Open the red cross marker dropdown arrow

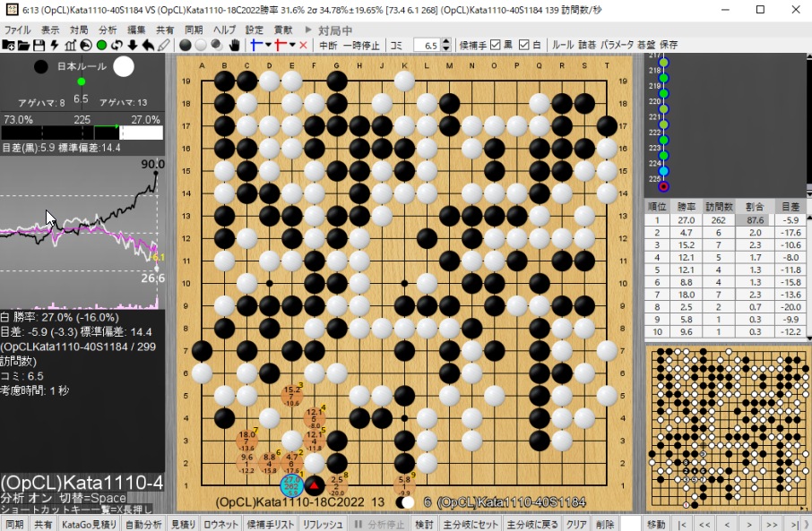292,45
